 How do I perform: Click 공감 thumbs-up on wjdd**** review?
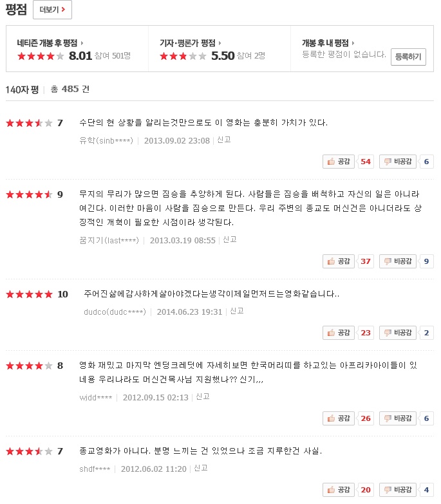tap(339, 418)
